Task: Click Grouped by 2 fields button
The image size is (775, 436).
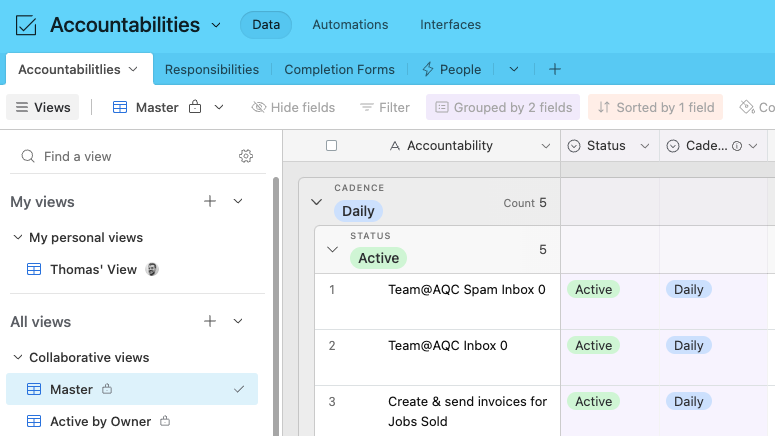Action: pyautogui.click(x=502, y=107)
